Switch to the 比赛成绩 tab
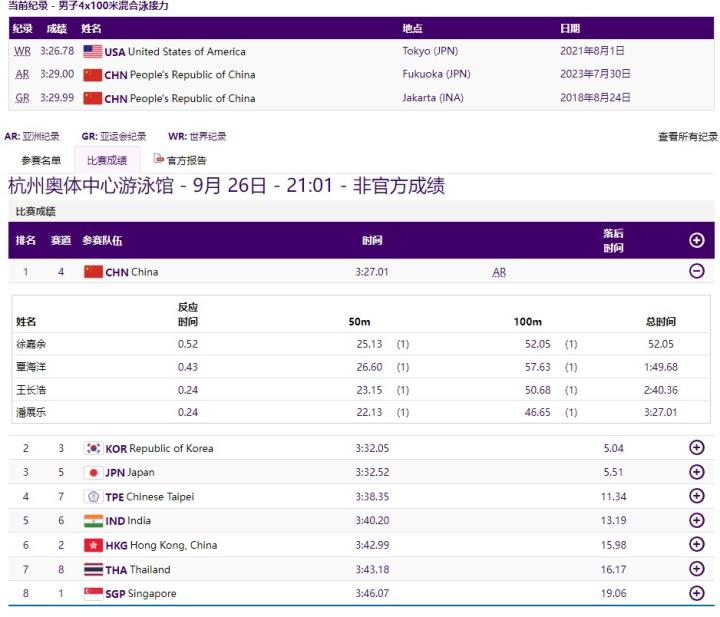Screen dimensions: 720x617 coord(107,160)
